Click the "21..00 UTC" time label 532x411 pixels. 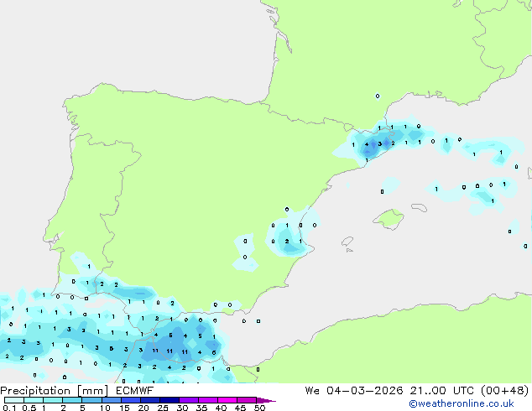(x=441, y=391)
